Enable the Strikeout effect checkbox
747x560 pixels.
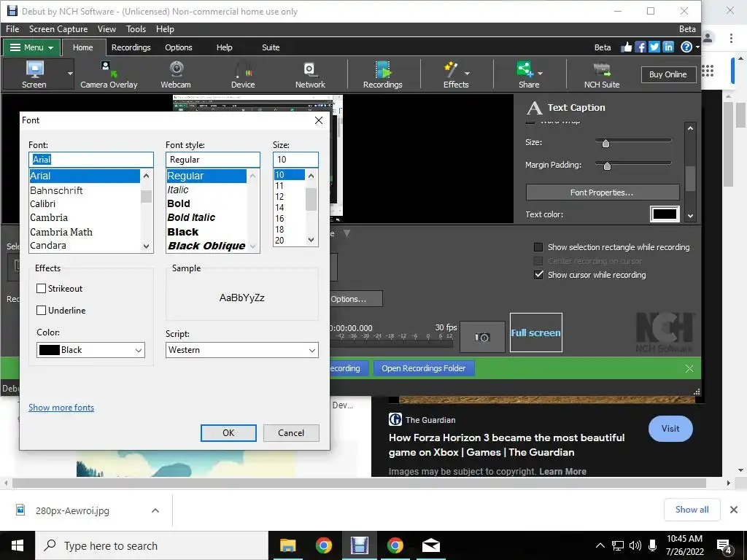pos(42,289)
